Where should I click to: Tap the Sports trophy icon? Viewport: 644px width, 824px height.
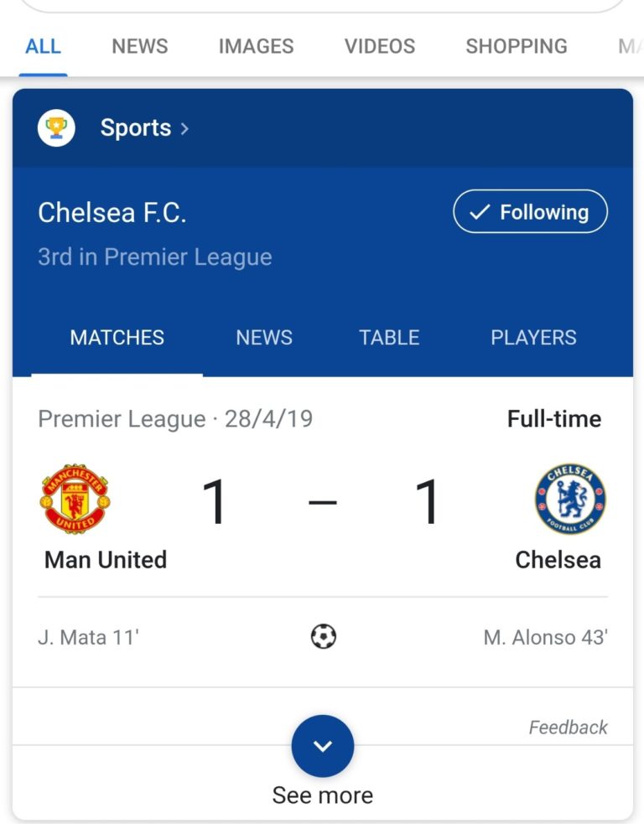(x=56, y=127)
